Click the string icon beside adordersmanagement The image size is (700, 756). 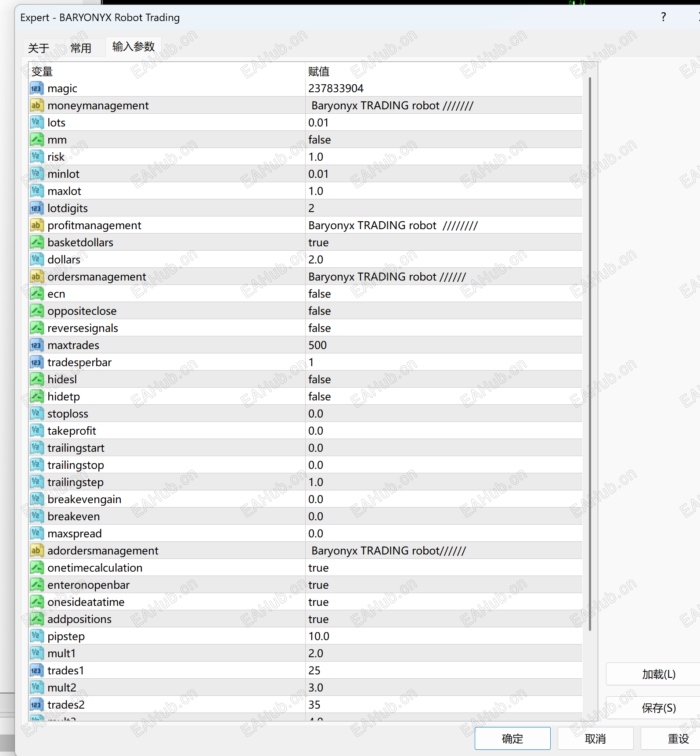[36, 551]
